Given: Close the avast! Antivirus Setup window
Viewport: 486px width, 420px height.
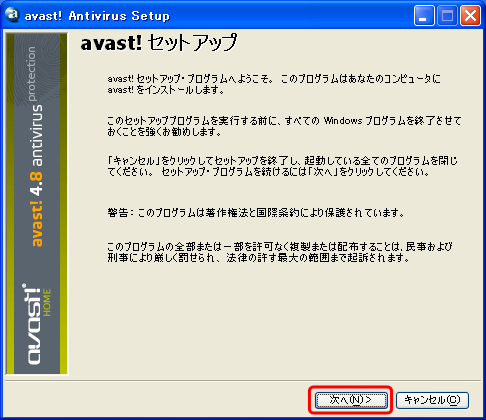Looking at the screenshot, I should 470,15.
